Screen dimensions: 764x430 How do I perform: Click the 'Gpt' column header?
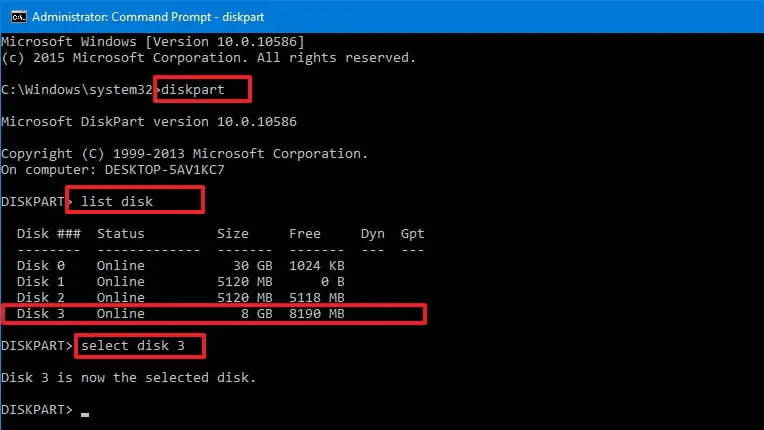pos(412,234)
